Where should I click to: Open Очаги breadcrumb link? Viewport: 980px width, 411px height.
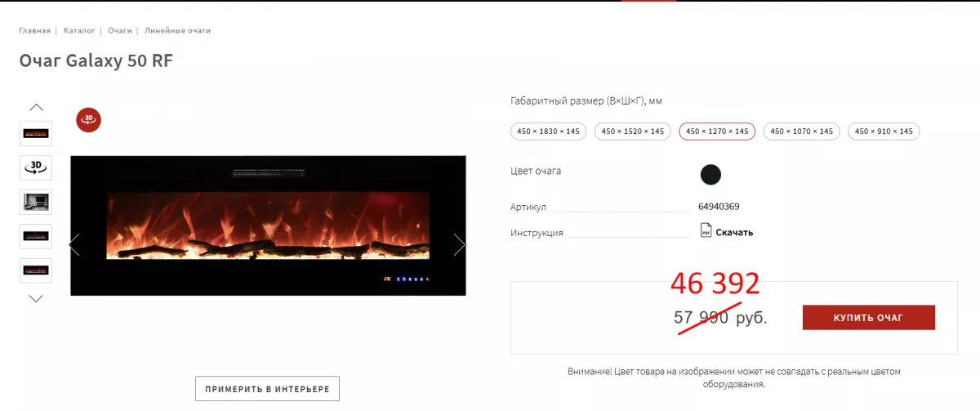[120, 31]
